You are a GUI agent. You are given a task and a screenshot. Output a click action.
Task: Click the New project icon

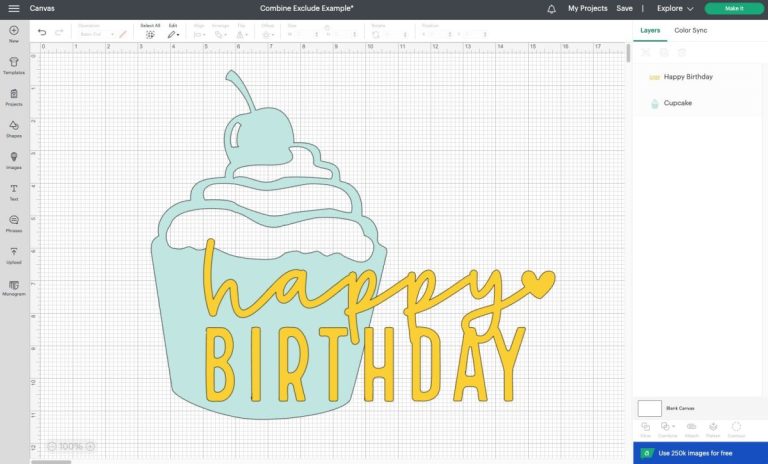(14, 34)
